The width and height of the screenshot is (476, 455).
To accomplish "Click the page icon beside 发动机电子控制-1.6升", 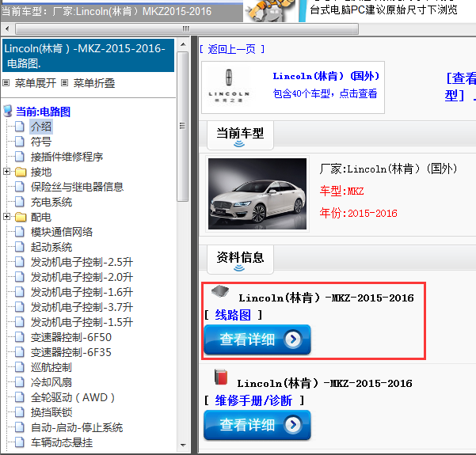I will (20, 292).
